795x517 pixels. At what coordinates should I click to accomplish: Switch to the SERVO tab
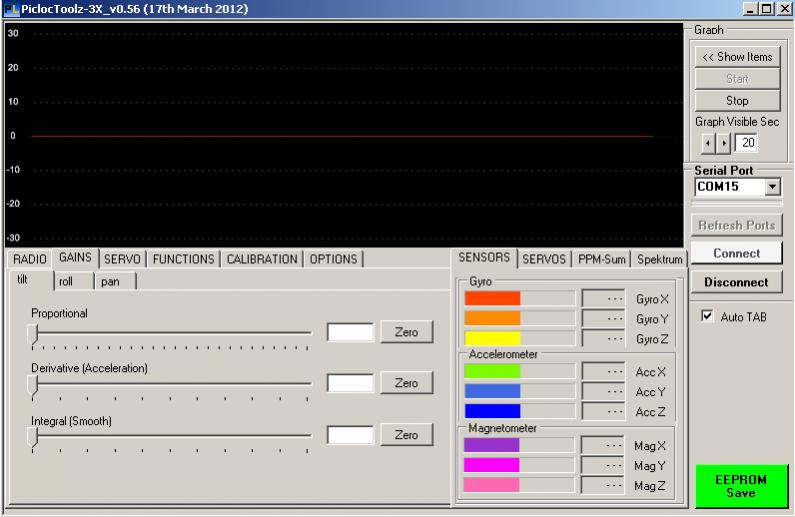(123, 259)
